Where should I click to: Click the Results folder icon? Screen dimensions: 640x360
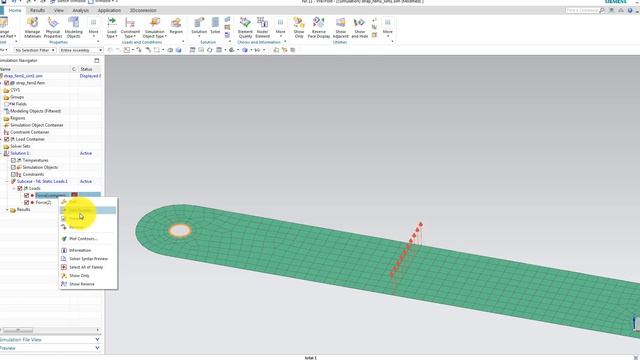pos(13,210)
